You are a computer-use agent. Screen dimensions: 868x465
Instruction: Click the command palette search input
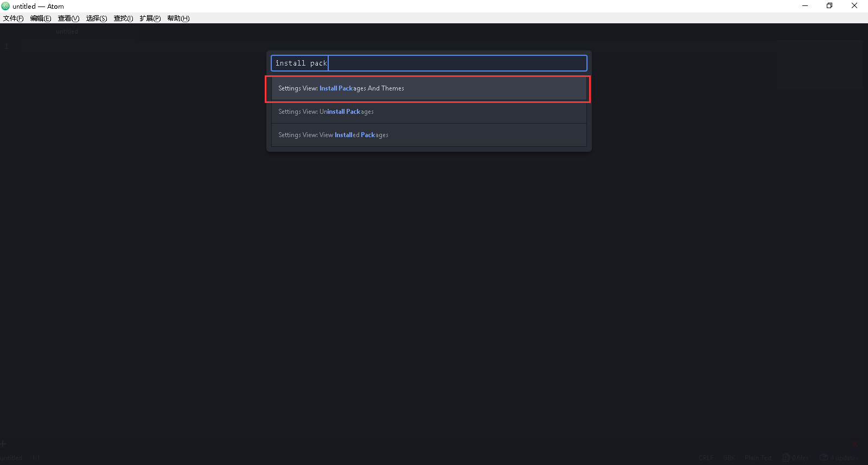pos(429,63)
